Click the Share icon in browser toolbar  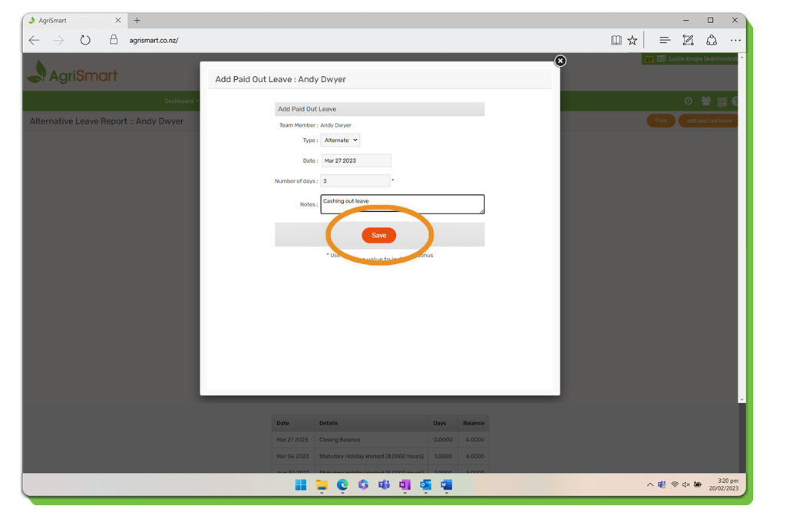tap(712, 41)
